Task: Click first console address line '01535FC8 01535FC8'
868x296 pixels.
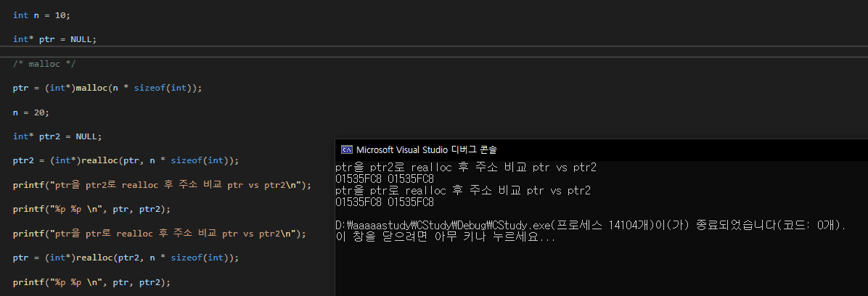Action: coord(385,178)
